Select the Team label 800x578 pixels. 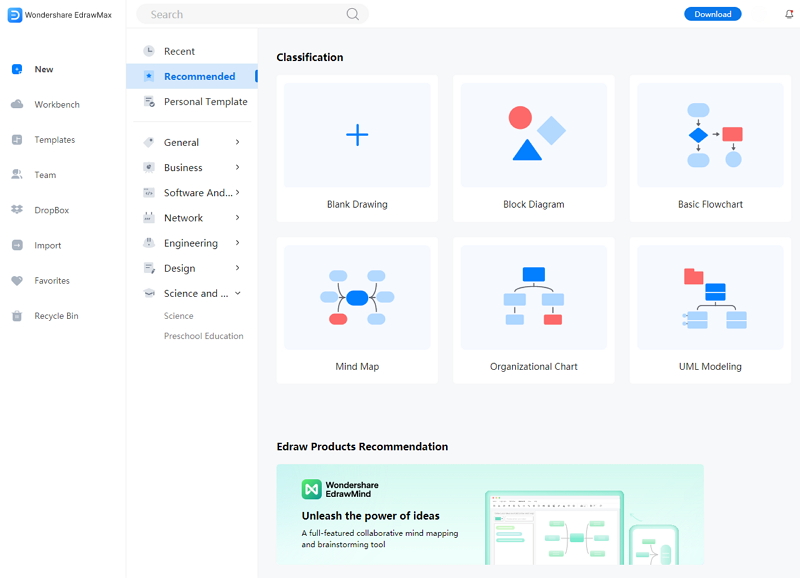(x=45, y=175)
